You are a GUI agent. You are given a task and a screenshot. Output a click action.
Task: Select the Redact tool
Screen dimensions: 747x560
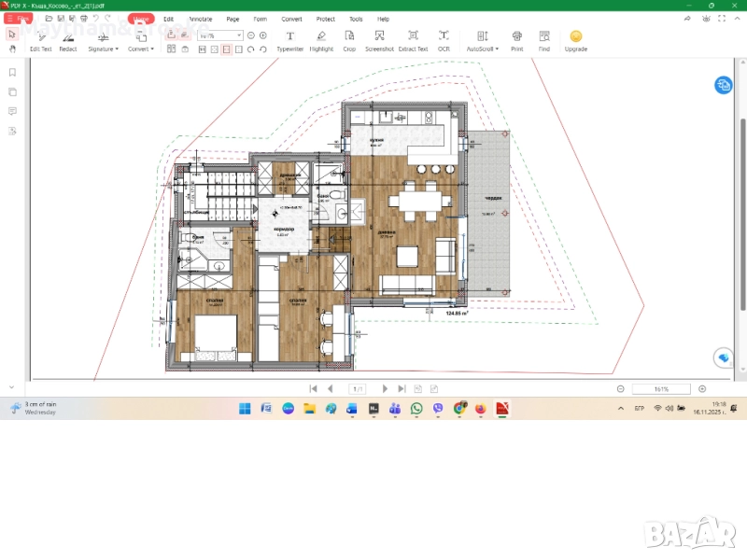pos(68,39)
